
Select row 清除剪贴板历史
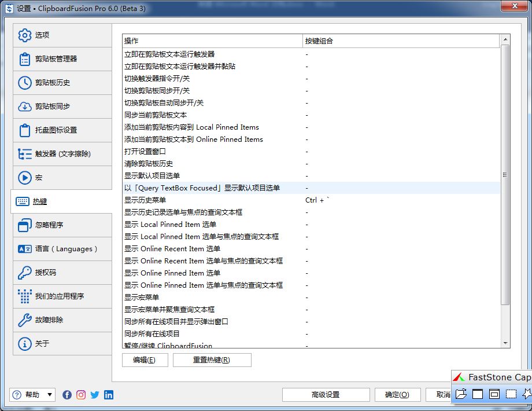coord(311,164)
